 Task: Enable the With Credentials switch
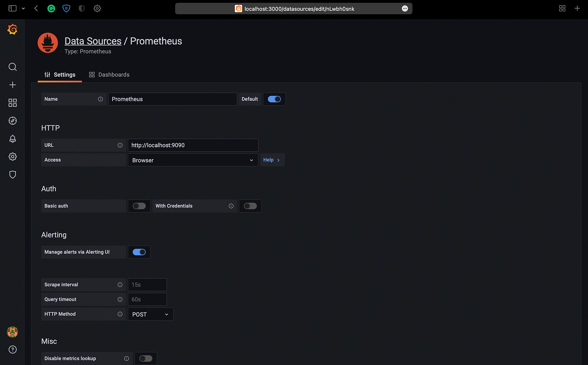click(x=250, y=206)
